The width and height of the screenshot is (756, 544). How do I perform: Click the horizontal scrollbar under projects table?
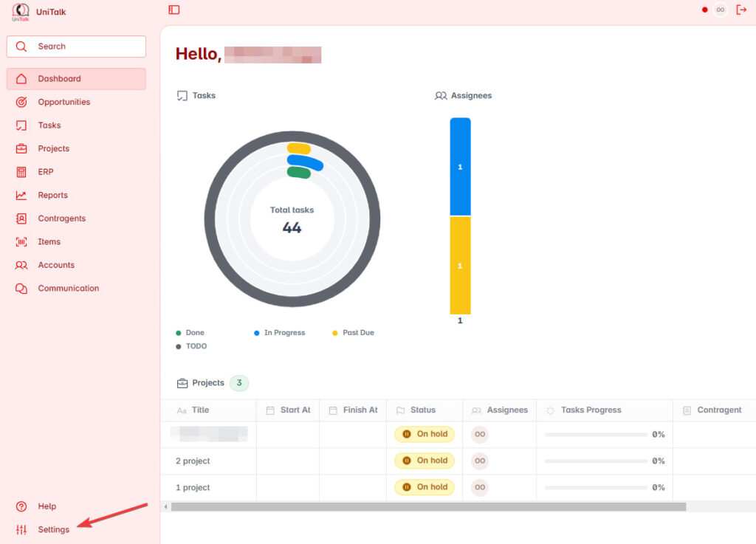[x=428, y=507]
